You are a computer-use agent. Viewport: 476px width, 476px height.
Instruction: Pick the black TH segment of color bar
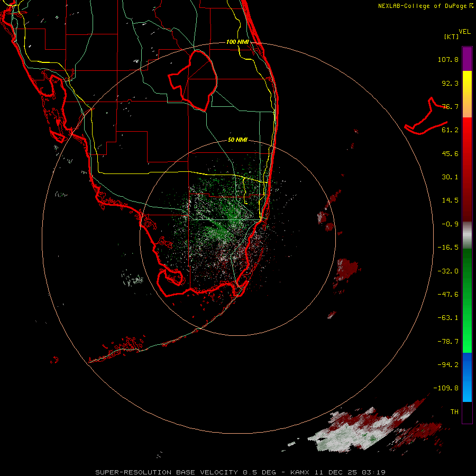467,412
